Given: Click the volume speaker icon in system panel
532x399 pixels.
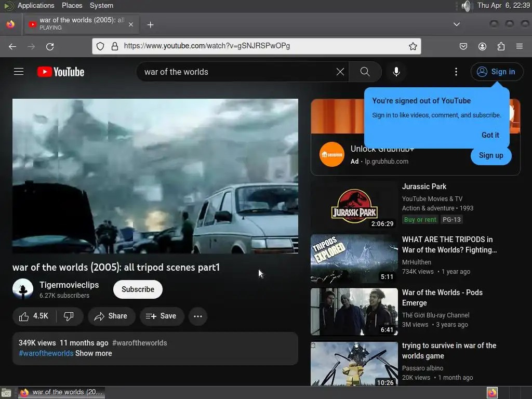Looking at the screenshot, I should [x=467, y=6].
